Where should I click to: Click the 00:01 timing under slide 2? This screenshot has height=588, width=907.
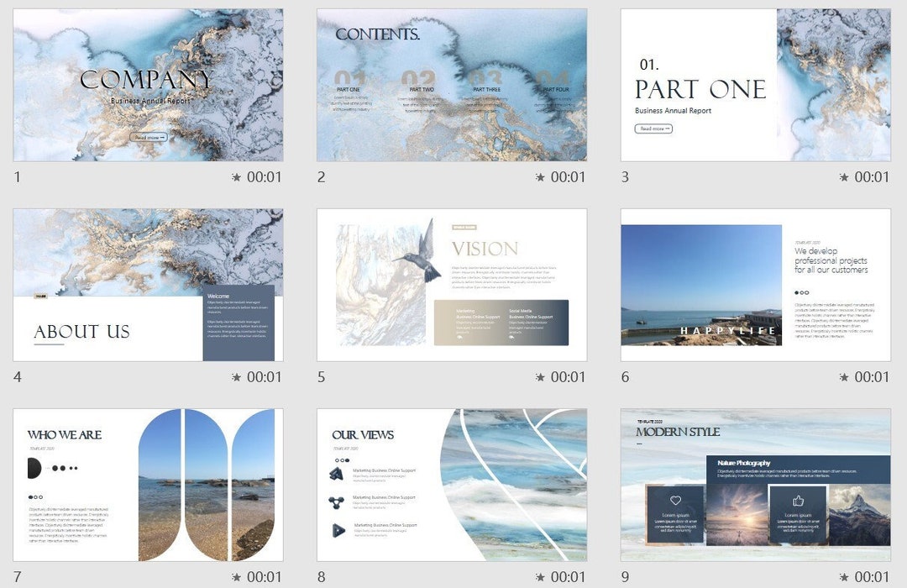pos(568,177)
